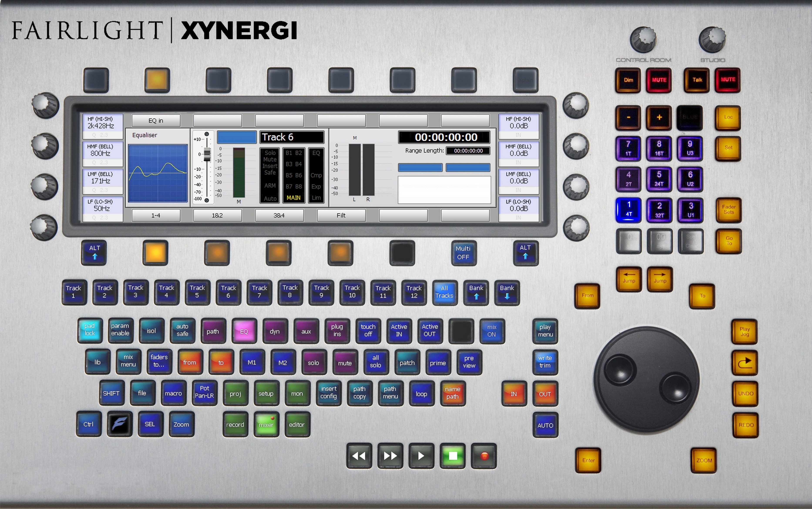Click the 1-4 soft key on display

(156, 215)
